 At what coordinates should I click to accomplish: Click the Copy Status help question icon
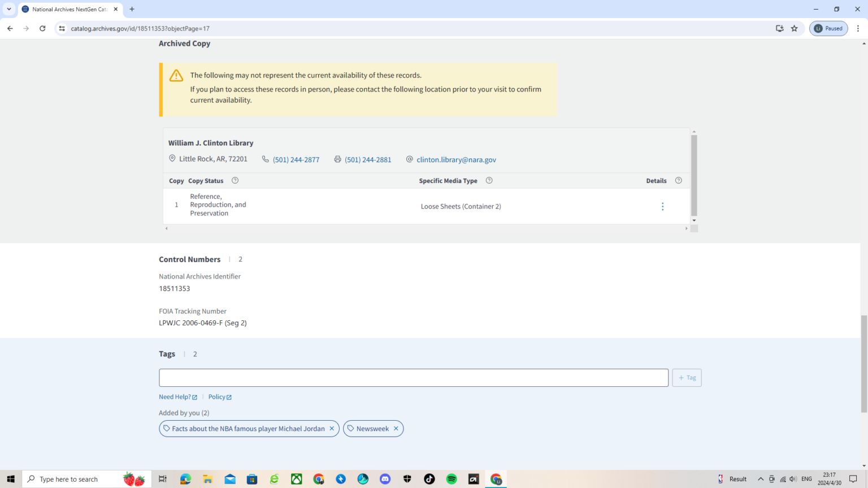click(235, 181)
